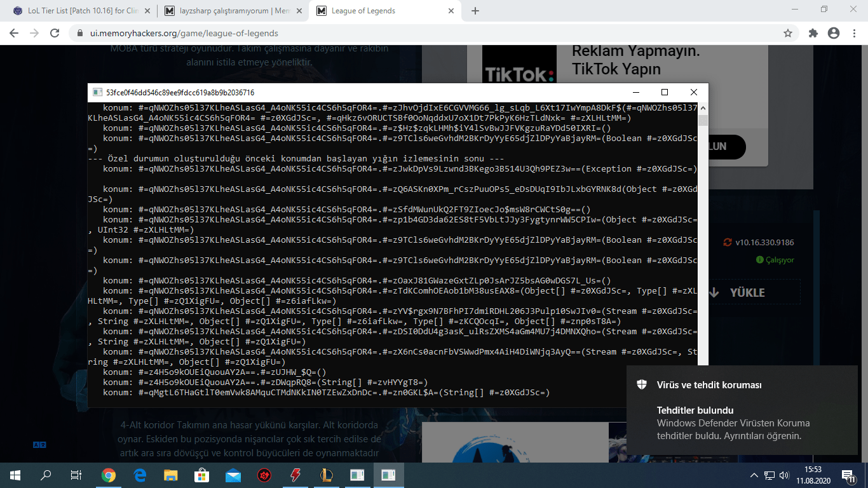868x488 pixels.
Task: Click the small ad badge bottom-left
Action: click(x=39, y=445)
